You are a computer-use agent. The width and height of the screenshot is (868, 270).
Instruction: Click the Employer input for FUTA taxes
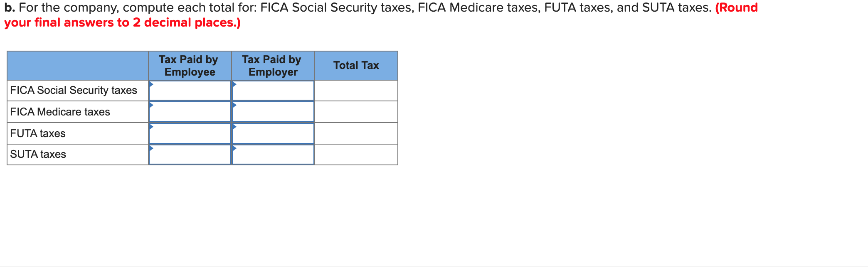click(x=273, y=133)
